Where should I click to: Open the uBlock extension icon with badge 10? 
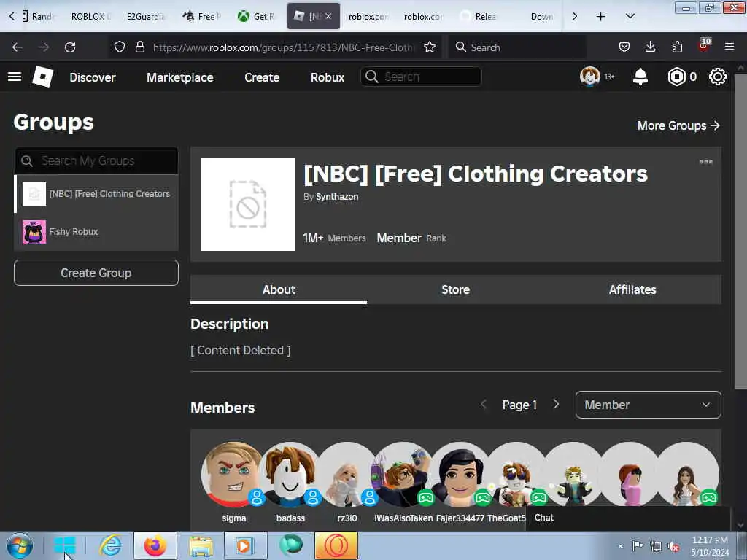tap(704, 45)
